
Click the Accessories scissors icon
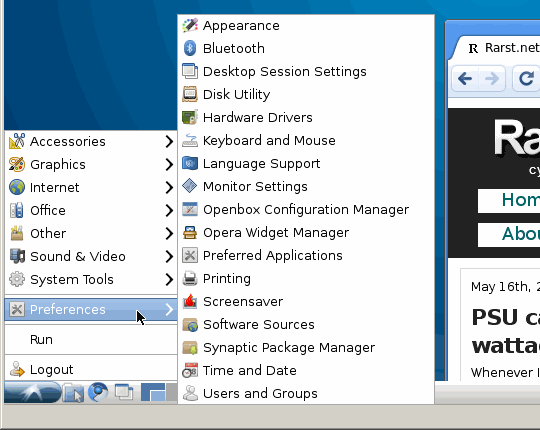tap(17, 141)
